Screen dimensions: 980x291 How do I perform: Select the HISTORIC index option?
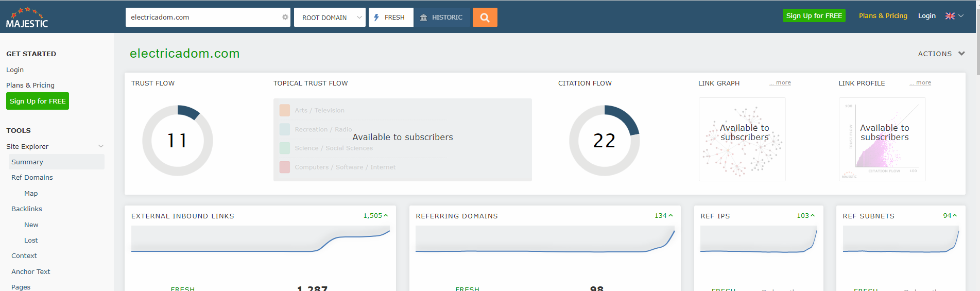point(442,18)
